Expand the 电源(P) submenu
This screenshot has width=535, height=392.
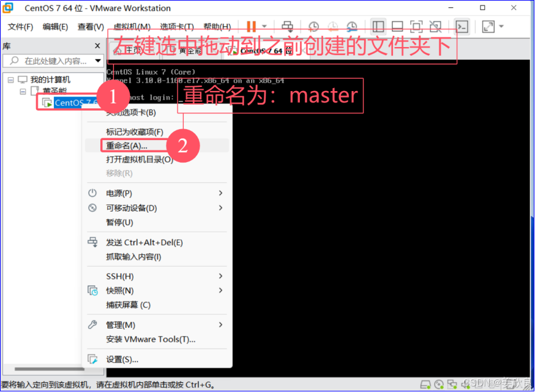157,193
